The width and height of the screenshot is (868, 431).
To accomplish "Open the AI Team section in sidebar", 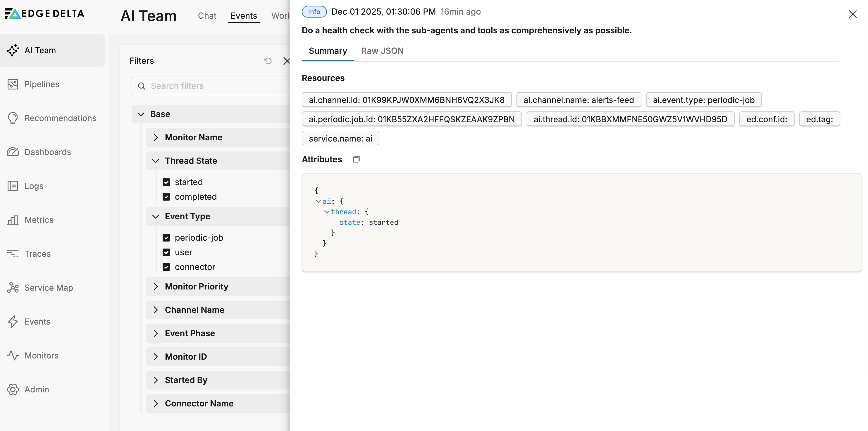I will tap(40, 50).
